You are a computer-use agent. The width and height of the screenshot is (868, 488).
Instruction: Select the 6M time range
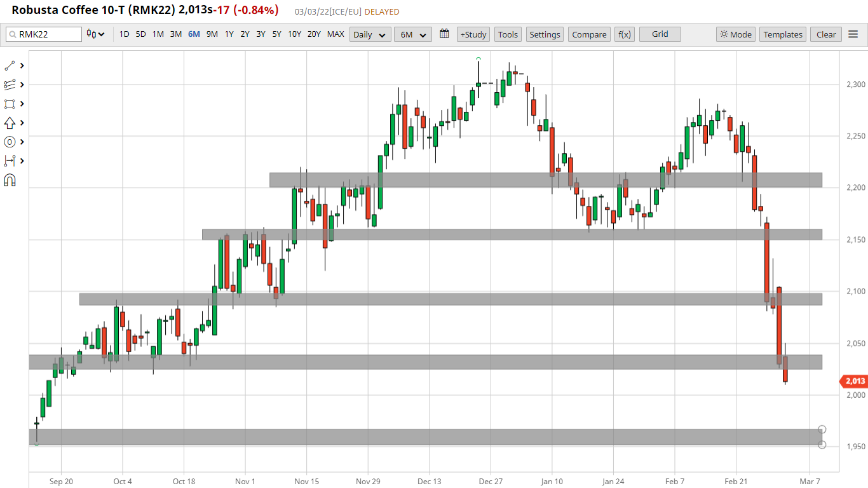point(194,34)
